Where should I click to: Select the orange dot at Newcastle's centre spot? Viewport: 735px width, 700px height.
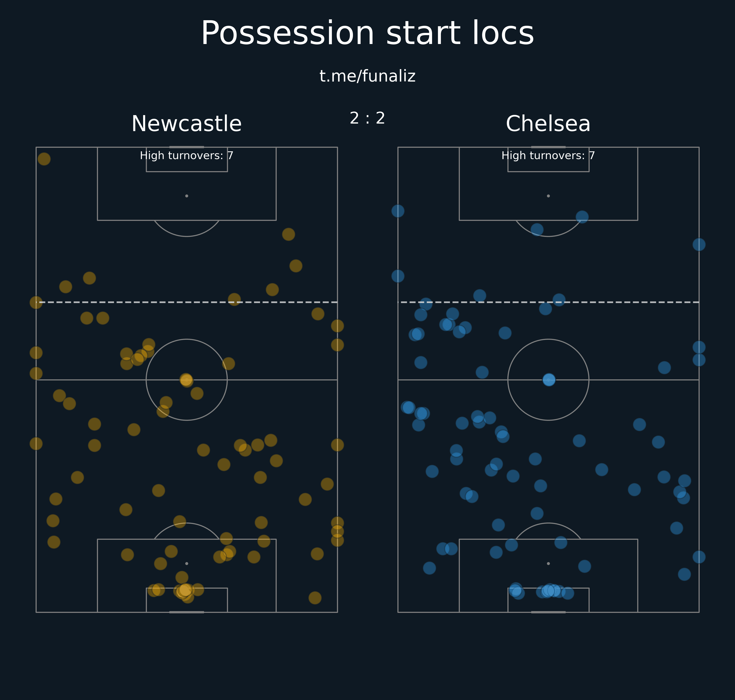click(x=186, y=380)
